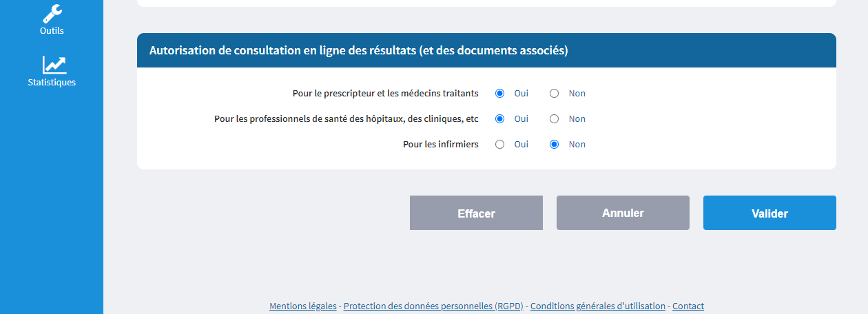Open the Mentions légales link

coord(303,306)
